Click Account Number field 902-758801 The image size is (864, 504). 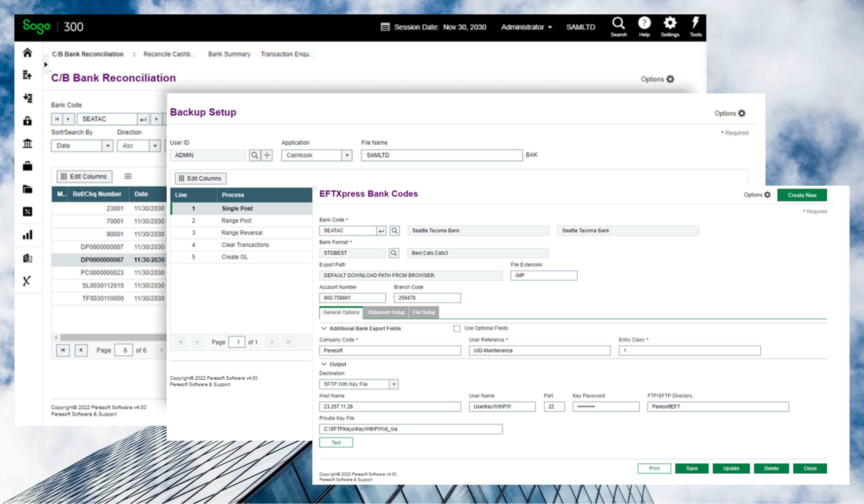[x=352, y=298]
